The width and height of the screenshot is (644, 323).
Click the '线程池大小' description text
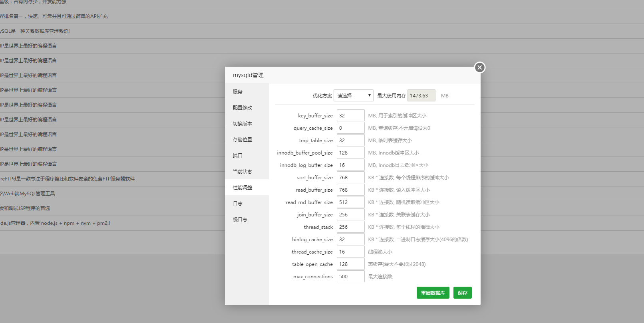pyautogui.click(x=380, y=252)
